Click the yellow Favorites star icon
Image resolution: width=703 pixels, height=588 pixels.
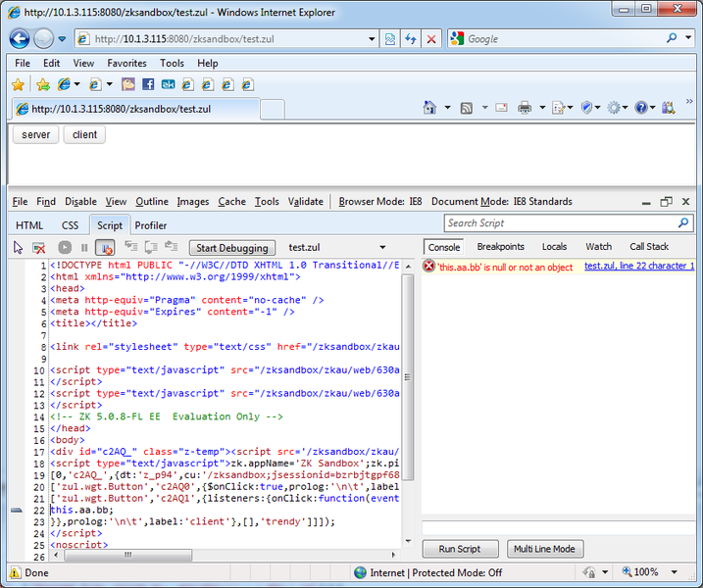(18, 84)
